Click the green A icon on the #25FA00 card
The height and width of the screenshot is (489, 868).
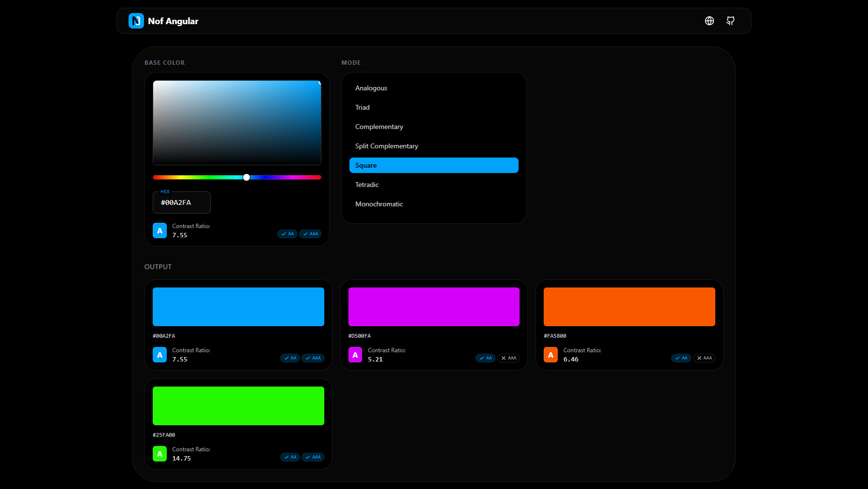pyautogui.click(x=159, y=454)
